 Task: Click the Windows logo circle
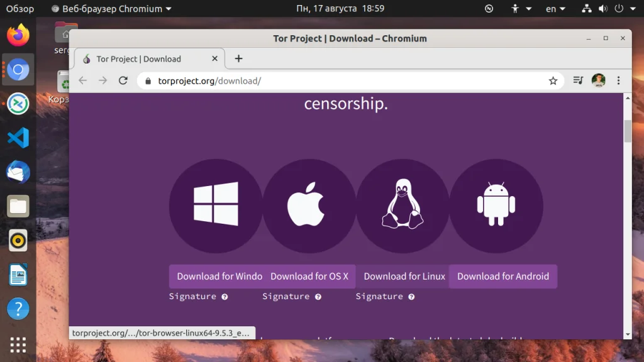216,206
